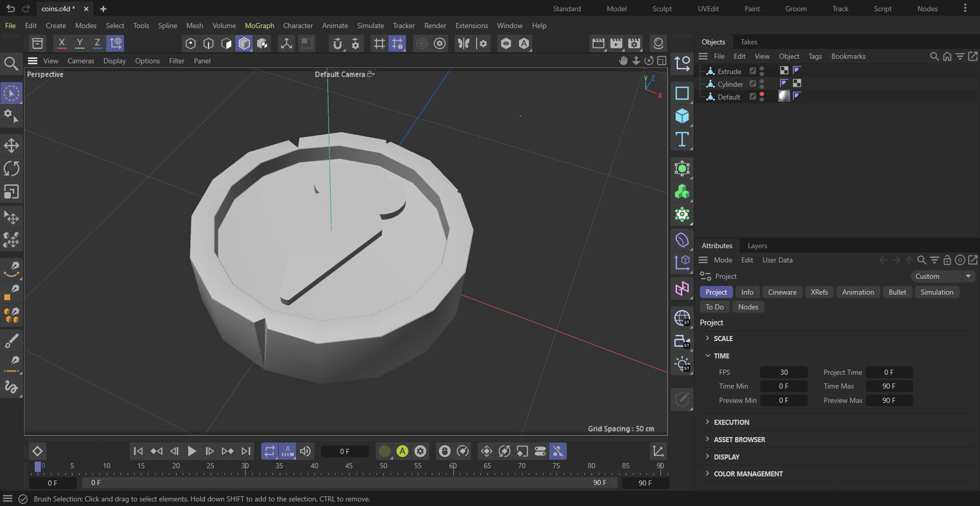Click the FPS value field
The width and height of the screenshot is (980, 506).
(x=783, y=372)
